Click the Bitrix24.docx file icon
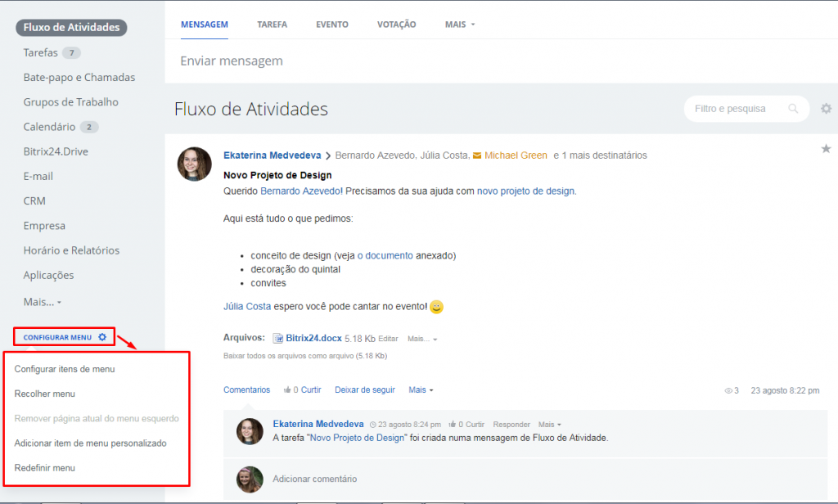The height and width of the screenshot is (504, 838). click(x=278, y=338)
